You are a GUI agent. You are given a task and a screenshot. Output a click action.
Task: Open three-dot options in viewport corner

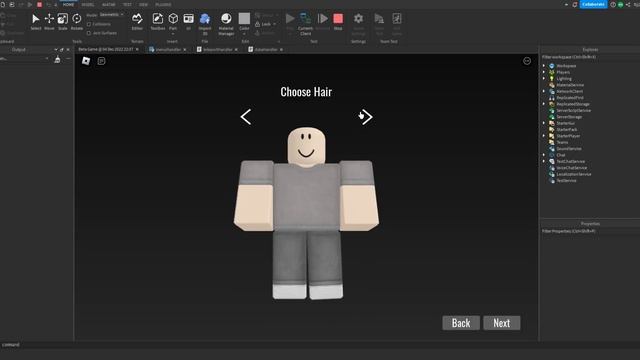(527, 61)
